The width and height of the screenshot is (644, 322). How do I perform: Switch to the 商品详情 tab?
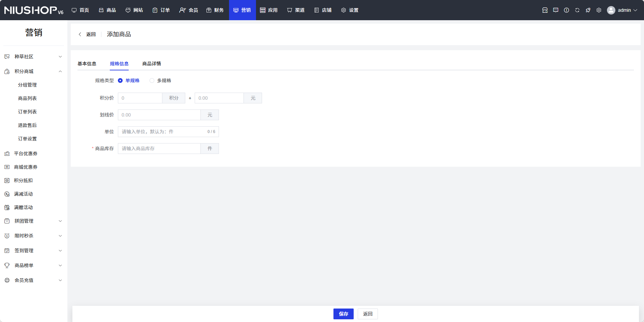152,64
